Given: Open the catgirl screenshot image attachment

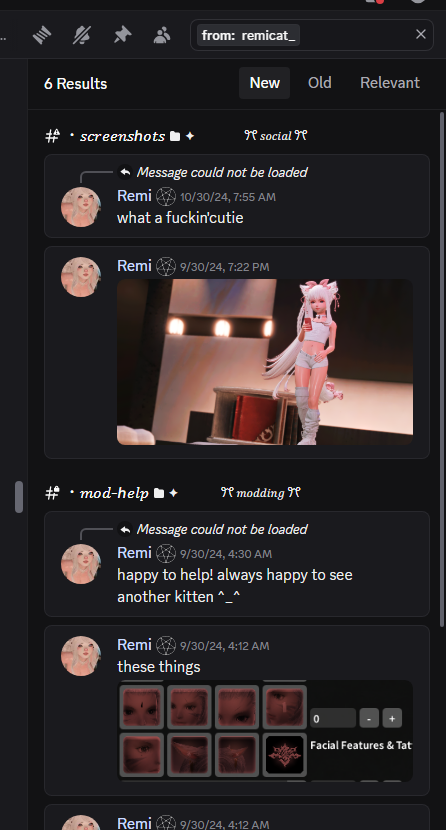Looking at the screenshot, I should coord(265,362).
